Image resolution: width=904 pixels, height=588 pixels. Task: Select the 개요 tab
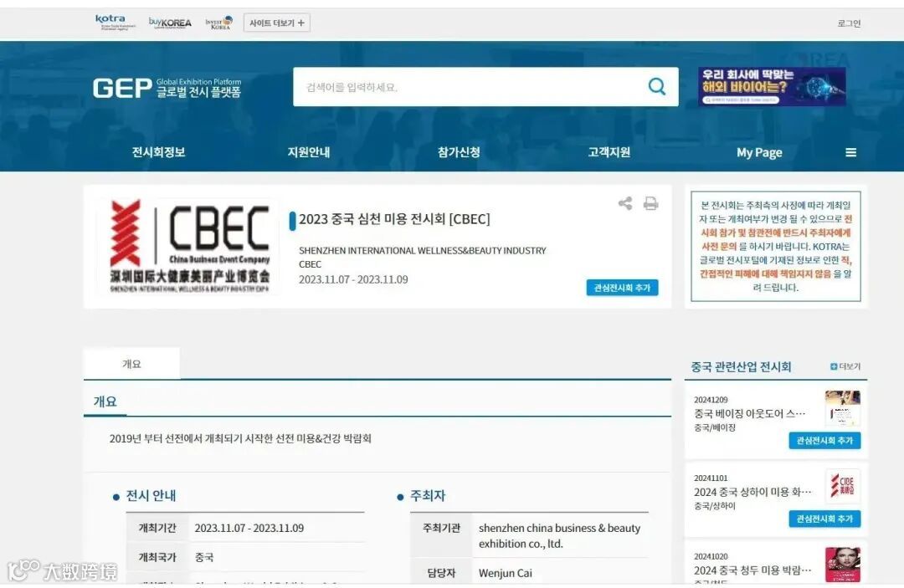point(132,364)
